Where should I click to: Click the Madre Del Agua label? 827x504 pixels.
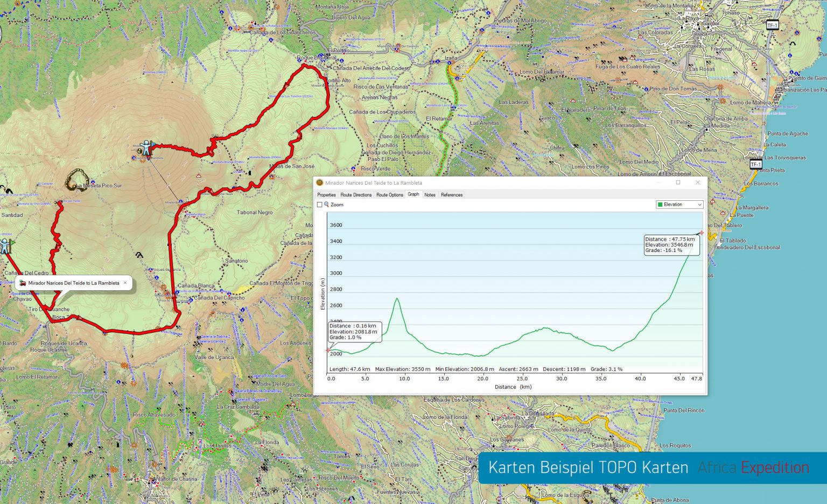(275, 384)
